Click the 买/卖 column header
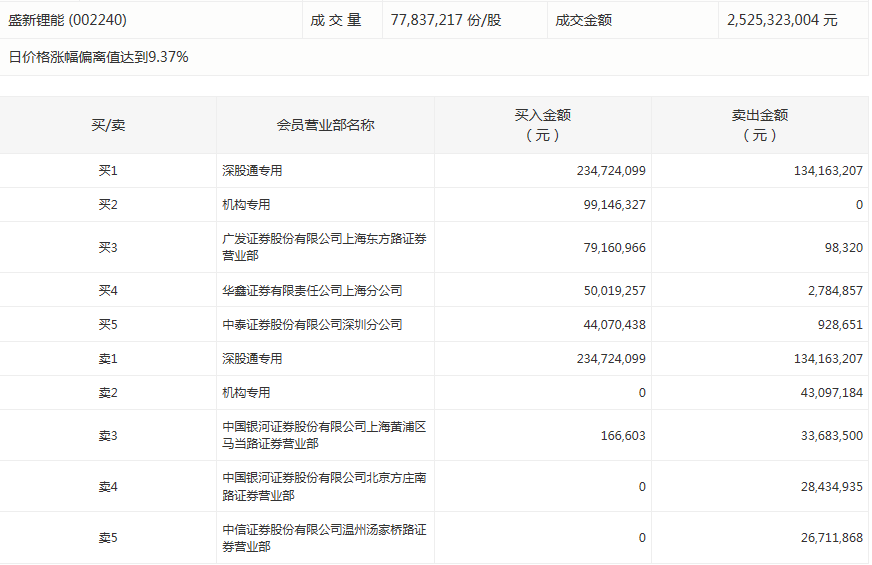 coord(108,125)
